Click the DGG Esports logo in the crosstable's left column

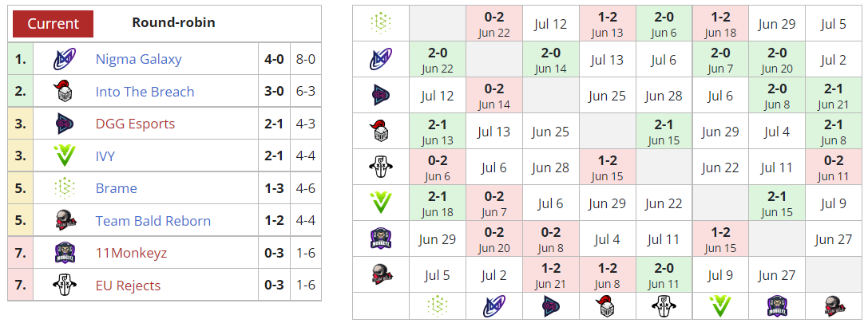point(380,96)
